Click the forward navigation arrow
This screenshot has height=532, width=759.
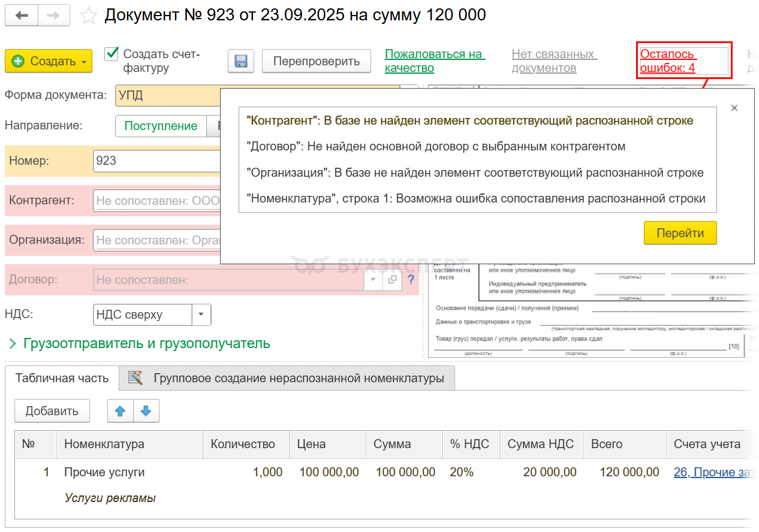[54, 16]
